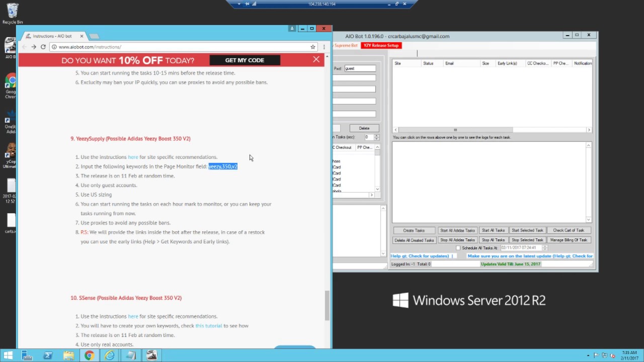The height and width of the screenshot is (362, 644).
Task: Click Stop All Tasks button
Action: [493, 240]
